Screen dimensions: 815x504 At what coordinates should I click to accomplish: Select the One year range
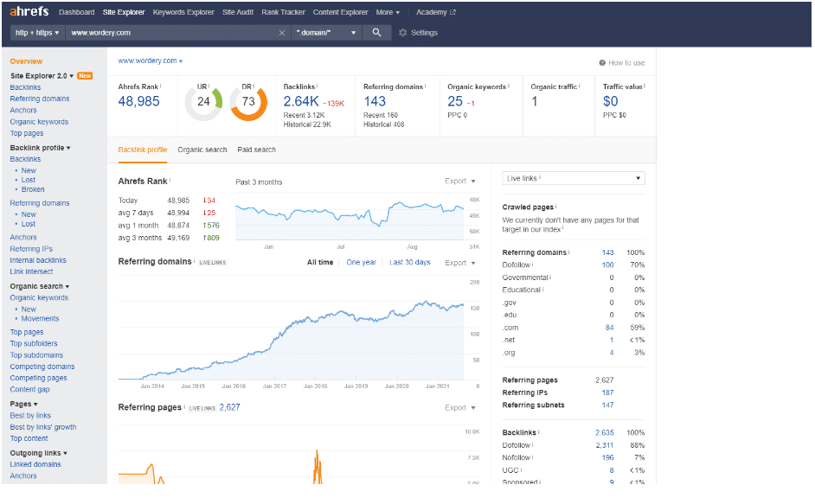pos(362,263)
